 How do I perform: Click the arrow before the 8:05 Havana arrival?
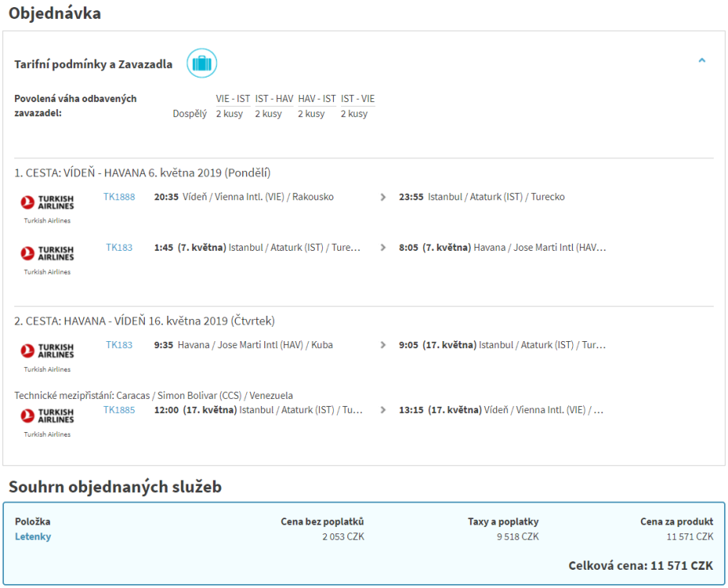point(384,248)
